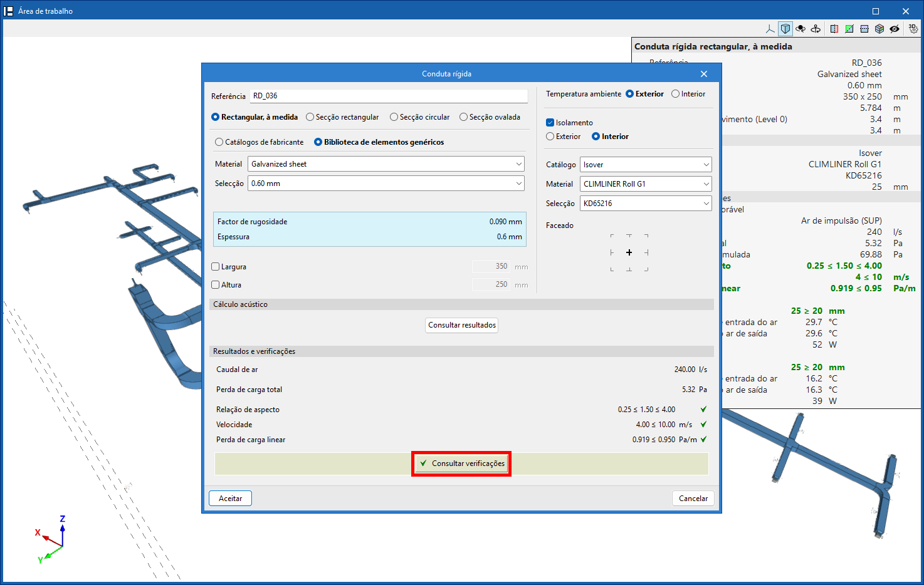Set Faceado alignment to top-left corner

pyautogui.click(x=612, y=236)
